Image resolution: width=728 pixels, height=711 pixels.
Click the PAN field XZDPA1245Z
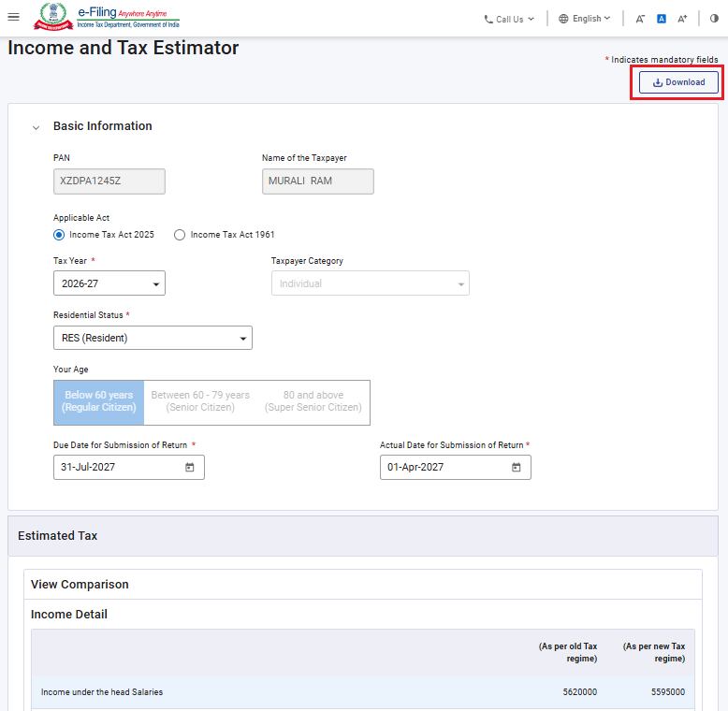pos(109,181)
